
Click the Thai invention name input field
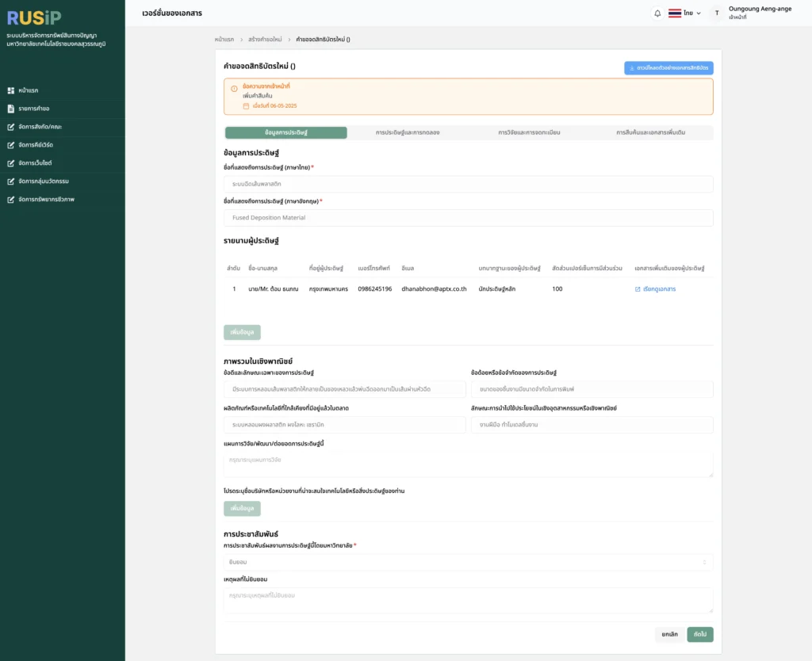468,185
